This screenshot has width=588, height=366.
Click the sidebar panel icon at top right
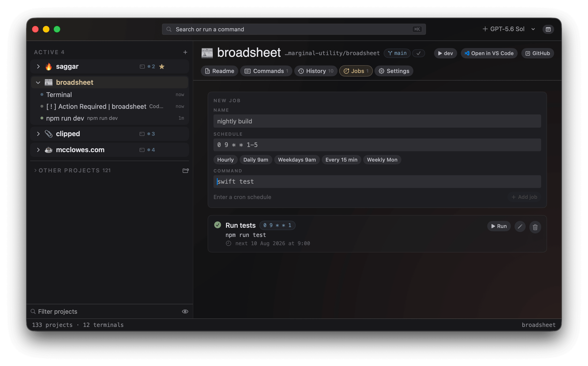click(548, 29)
